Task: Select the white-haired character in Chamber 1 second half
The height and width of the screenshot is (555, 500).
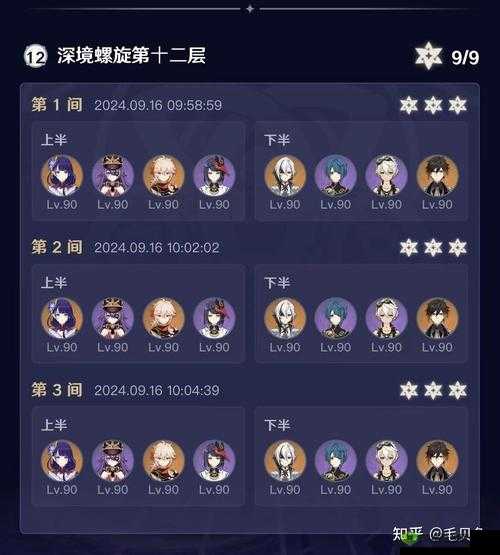Action: [285, 176]
